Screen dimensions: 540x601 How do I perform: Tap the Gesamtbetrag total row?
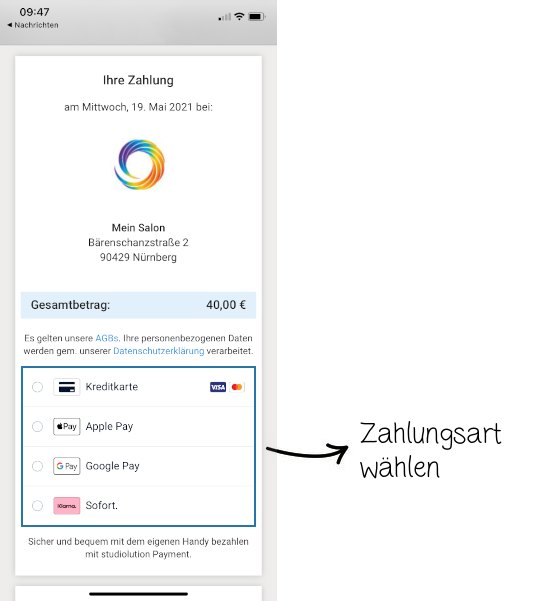(x=138, y=305)
